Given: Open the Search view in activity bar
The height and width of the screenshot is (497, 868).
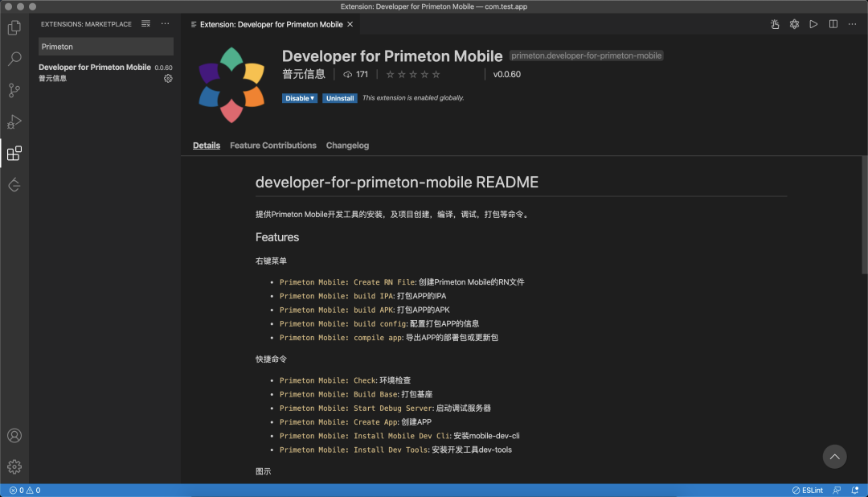Looking at the screenshot, I should click(x=14, y=59).
